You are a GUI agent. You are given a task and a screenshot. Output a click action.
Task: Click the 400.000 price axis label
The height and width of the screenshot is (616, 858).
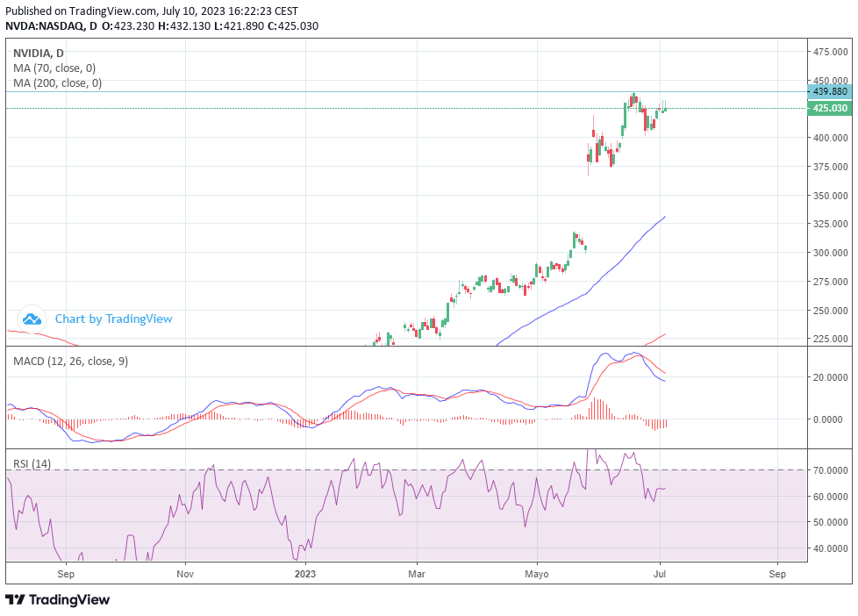831,138
